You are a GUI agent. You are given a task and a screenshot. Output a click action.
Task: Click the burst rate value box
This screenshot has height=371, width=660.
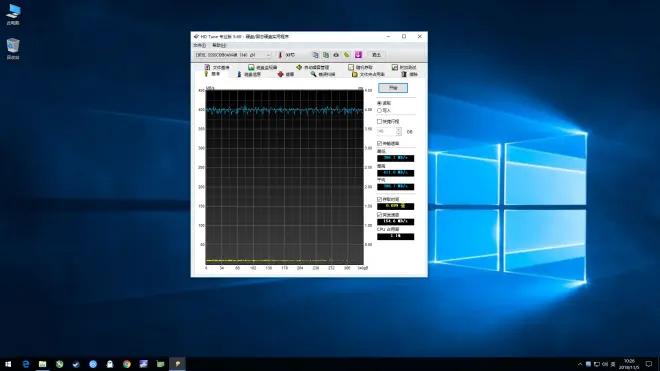pyautogui.click(x=395, y=222)
